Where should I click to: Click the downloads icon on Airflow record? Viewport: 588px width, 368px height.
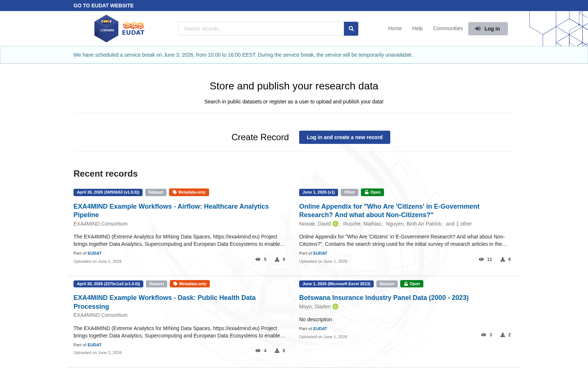pyautogui.click(x=277, y=259)
